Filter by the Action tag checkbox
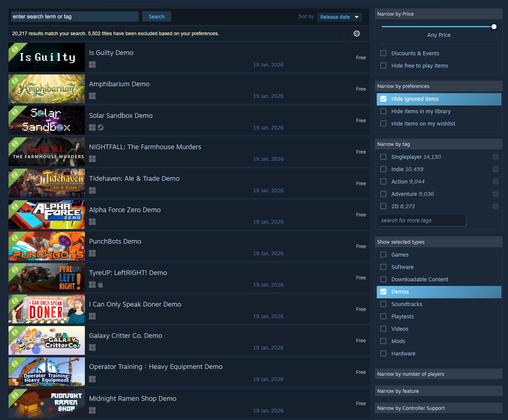The image size is (508, 420). pyautogui.click(x=383, y=182)
